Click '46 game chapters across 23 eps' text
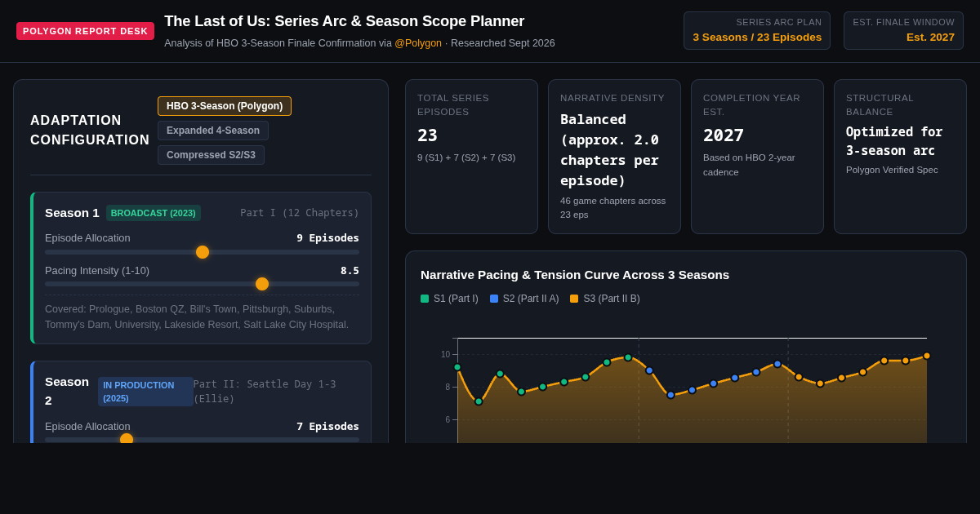Image resolution: width=980 pixels, height=514 pixels. (x=612, y=207)
